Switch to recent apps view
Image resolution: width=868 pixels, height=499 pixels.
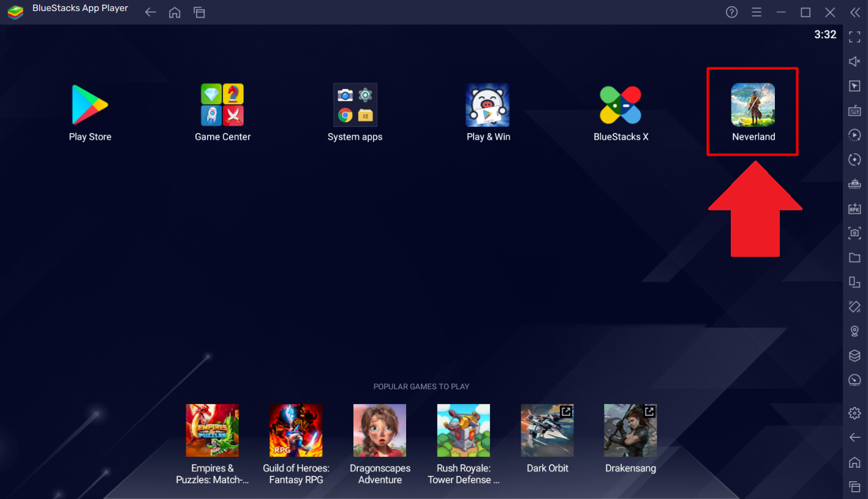[199, 12]
